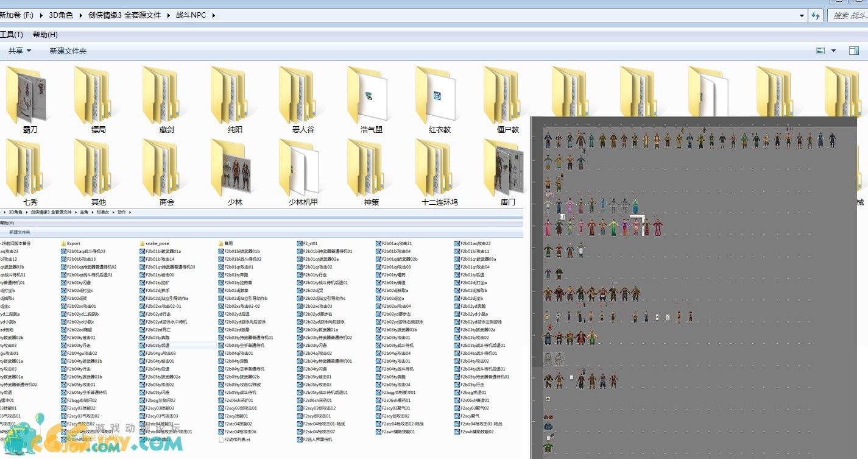
Task: Open the view options dropdown arrow
Action: click(833, 51)
